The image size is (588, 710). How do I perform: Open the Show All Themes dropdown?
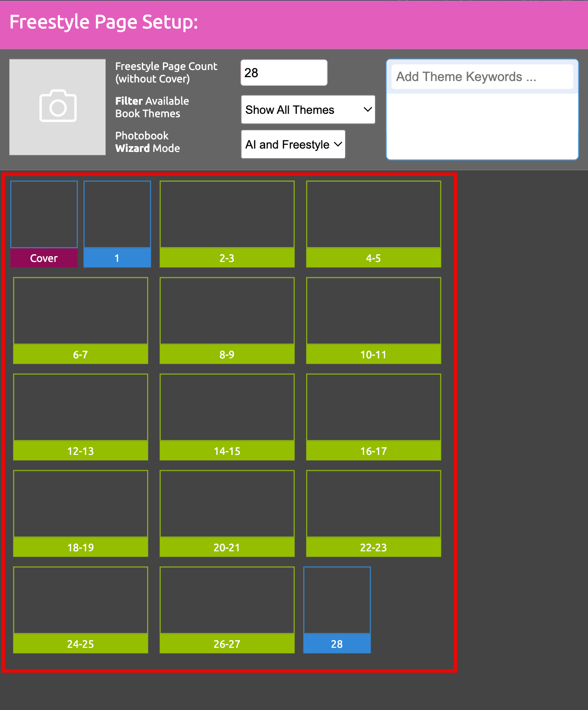click(x=308, y=110)
